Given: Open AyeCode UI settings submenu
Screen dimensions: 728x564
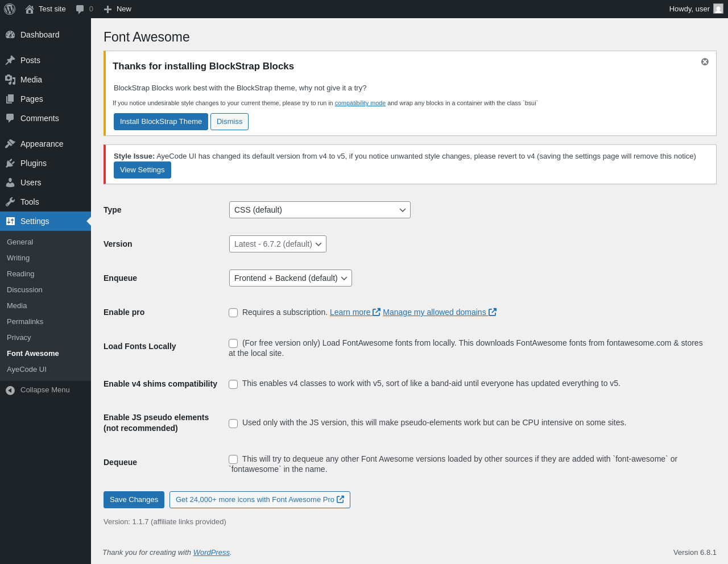Looking at the screenshot, I should click(x=27, y=370).
